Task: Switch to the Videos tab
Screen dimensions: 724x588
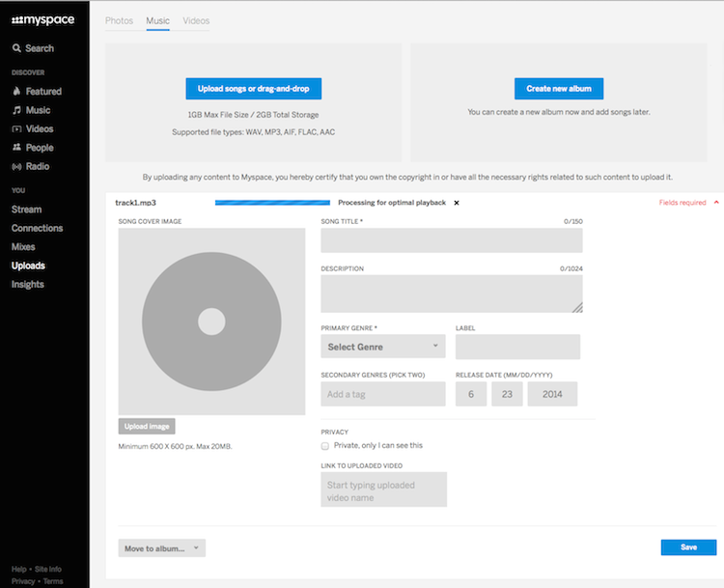Action: click(196, 21)
